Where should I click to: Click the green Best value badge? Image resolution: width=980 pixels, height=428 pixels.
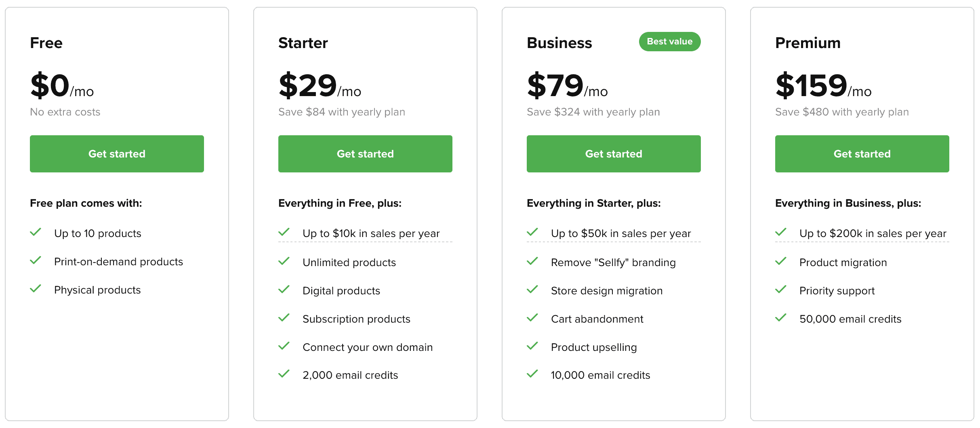click(x=669, y=41)
